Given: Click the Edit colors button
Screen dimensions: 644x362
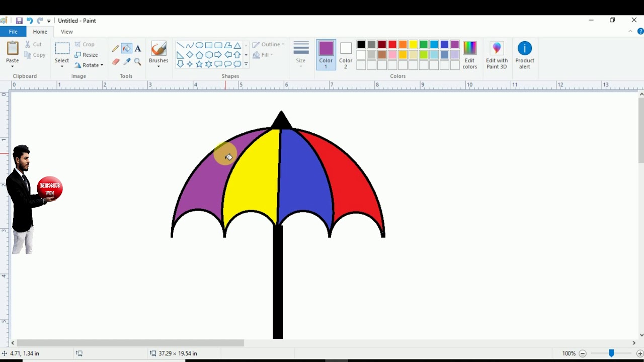Looking at the screenshot, I should tap(469, 55).
